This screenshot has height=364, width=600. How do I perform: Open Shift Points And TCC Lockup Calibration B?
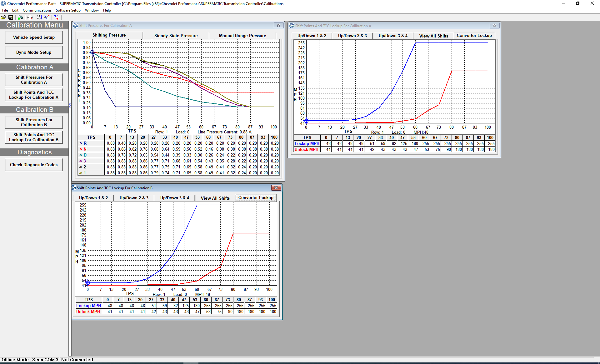(x=34, y=137)
